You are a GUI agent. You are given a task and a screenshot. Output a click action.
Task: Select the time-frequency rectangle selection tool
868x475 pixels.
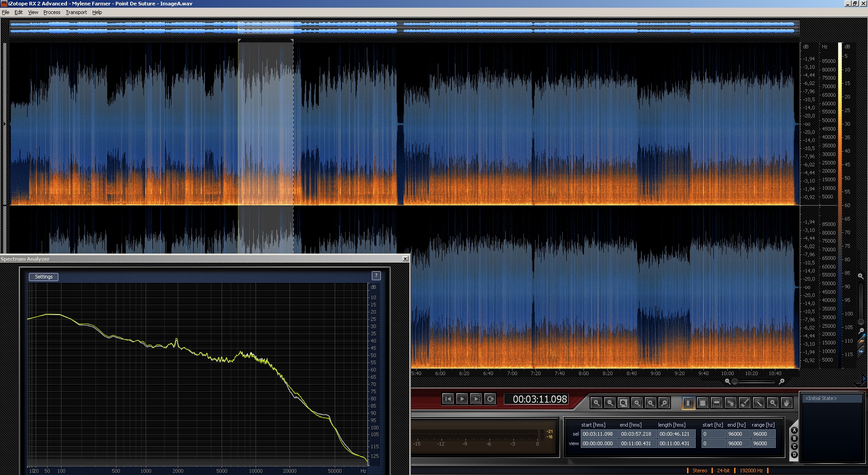[702, 403]
